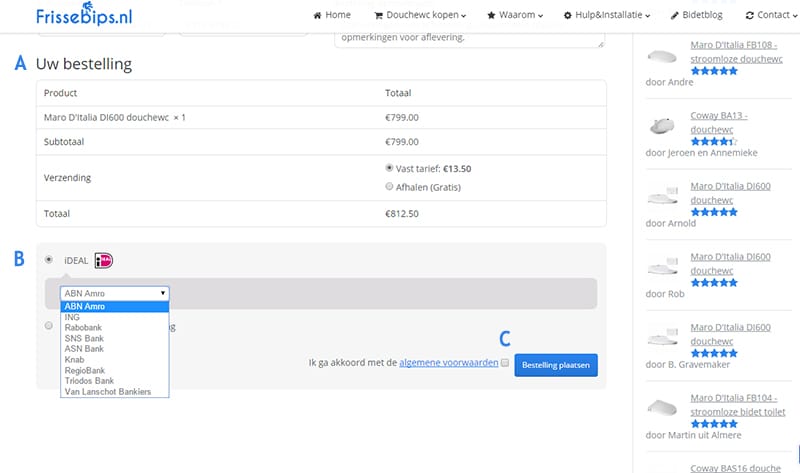Screen dimensions: 800x473
Task: Click star rating of Andre's review
Action: pyautogui.click(x=714, y=71)
